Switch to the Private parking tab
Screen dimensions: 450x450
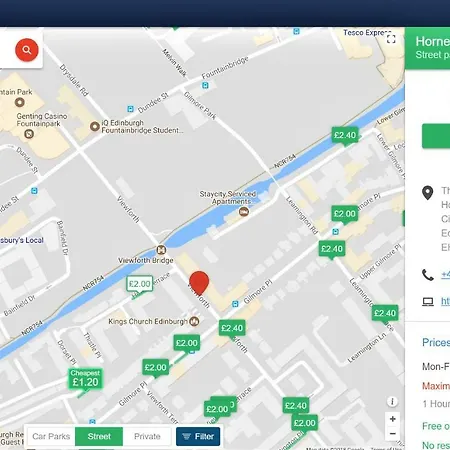pos(147,436)
